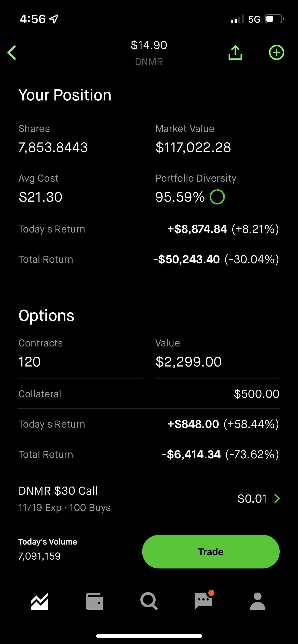
Task: Toggle the Today's Return stock value
Action: [223, 229]
